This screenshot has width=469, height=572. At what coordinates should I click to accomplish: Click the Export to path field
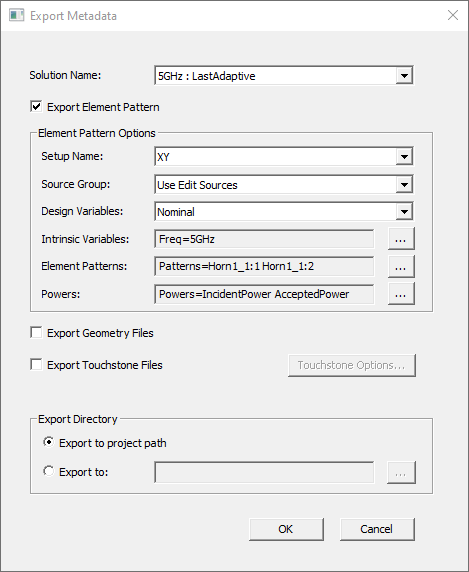[x=264, y=472]
